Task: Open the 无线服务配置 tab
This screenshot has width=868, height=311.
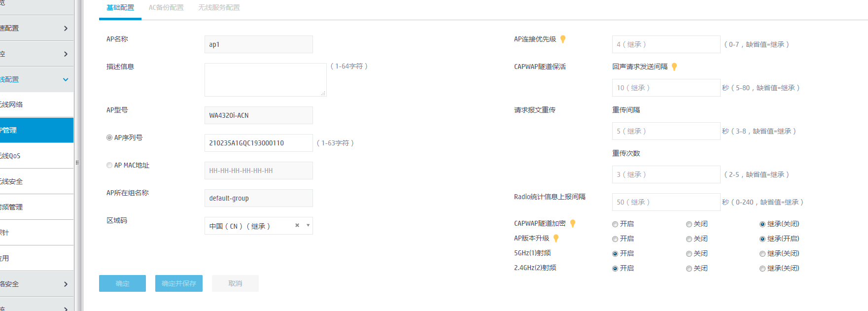Action: [x=219, y=8]
